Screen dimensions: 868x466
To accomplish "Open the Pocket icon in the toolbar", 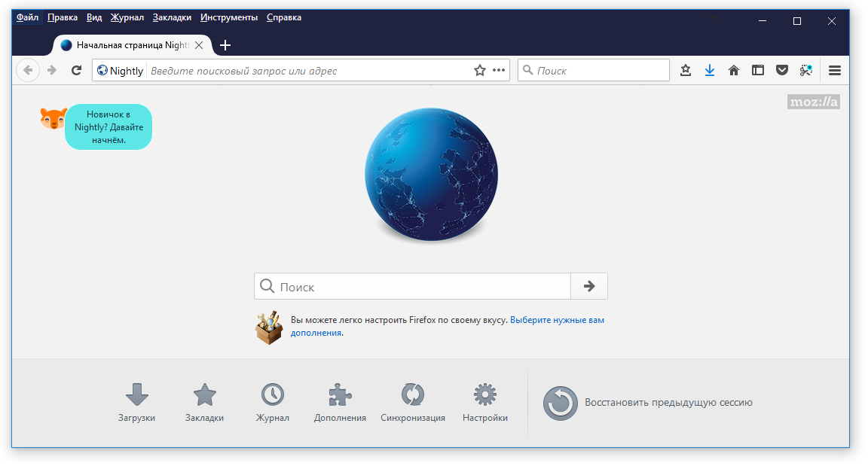I will pyautogui.click(x=782, y=70).
